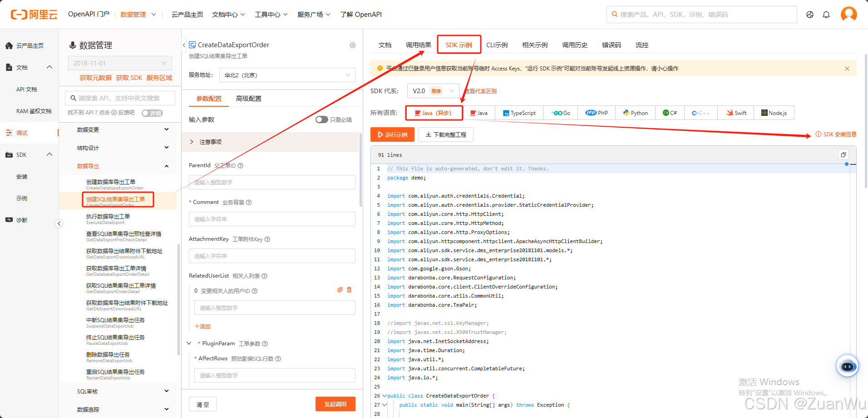Click the Aliyun logo
The width and height of the screenshot is (868, 418).
pos(34,15)
